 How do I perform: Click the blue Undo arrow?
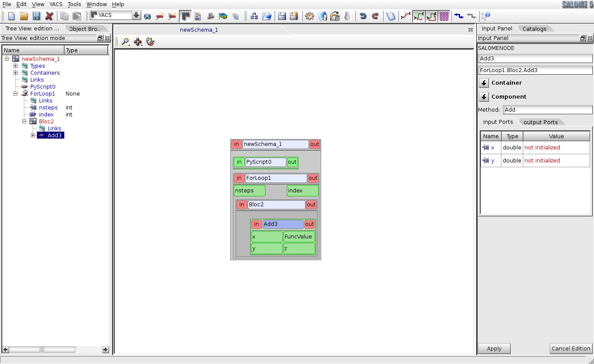point(363,16)
